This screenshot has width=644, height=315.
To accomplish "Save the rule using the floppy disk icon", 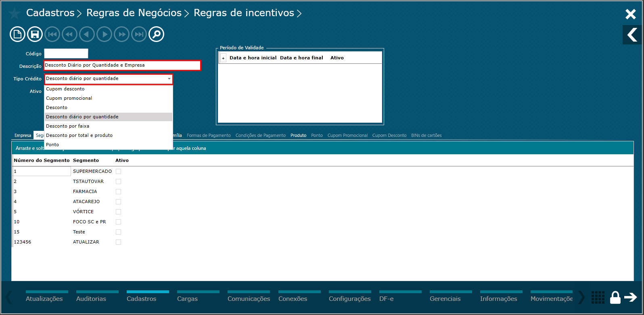I will (35, 34).
